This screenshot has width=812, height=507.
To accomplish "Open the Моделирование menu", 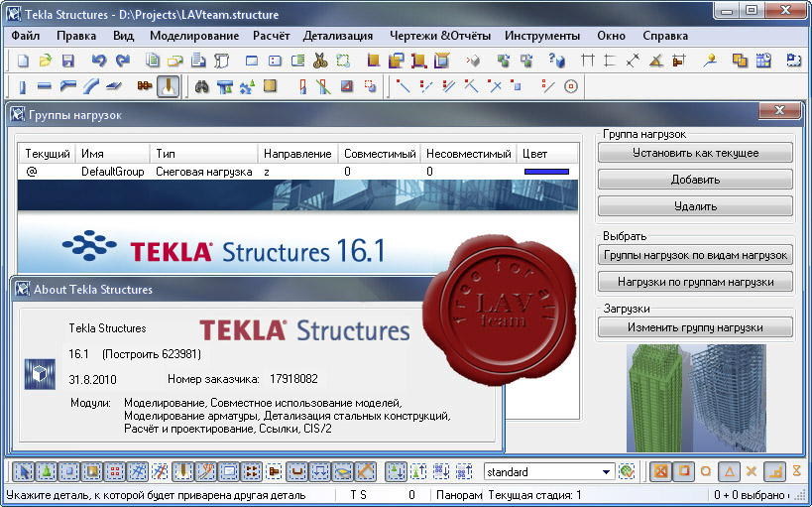I will (194, 36).
